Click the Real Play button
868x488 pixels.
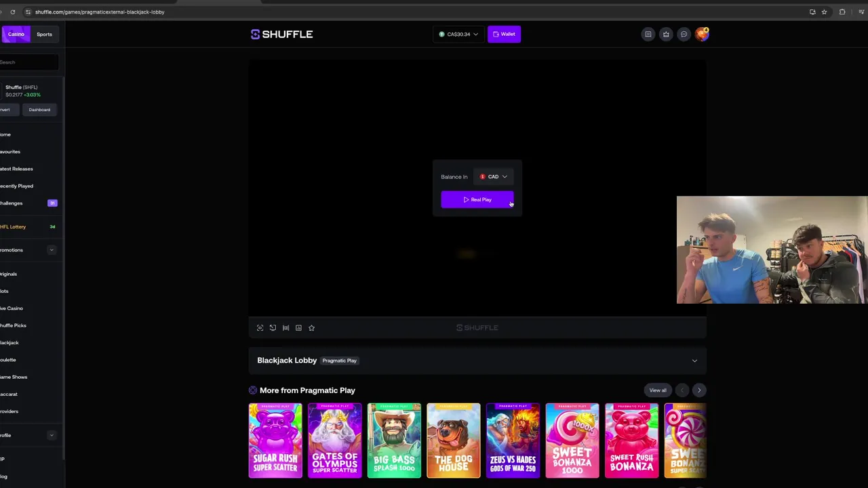477,200
